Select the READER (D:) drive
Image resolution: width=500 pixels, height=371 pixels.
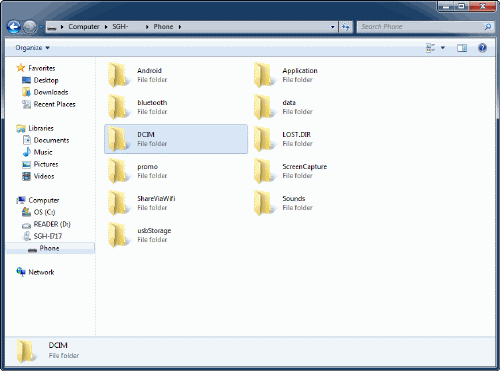point(52,224)
